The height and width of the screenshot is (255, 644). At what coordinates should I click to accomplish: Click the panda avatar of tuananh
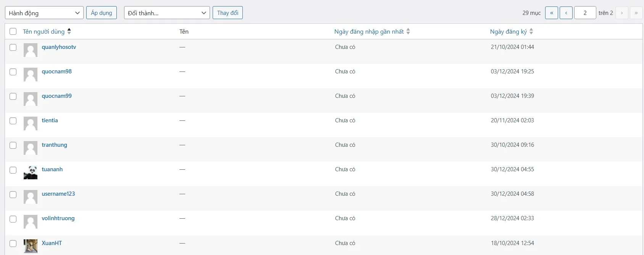(31, 172)
